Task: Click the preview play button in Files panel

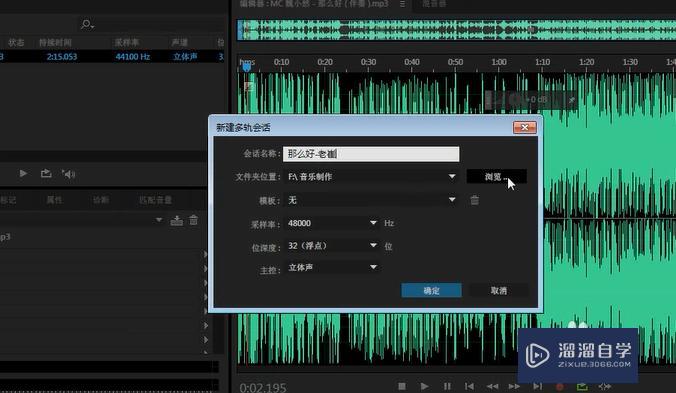Action: 23,173
